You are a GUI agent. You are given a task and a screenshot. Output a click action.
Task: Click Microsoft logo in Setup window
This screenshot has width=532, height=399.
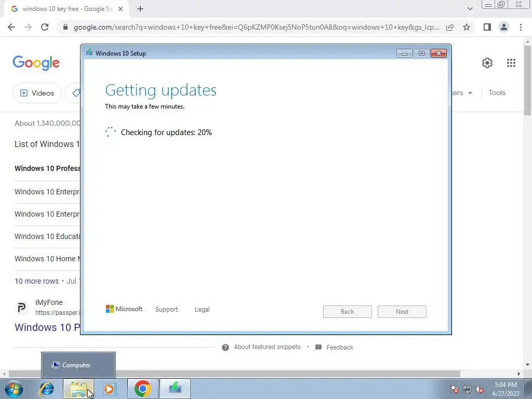click(124, 309)
